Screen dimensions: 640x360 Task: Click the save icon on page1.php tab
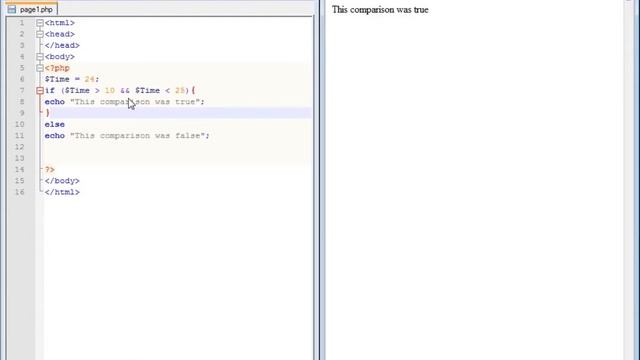(12, 9)
